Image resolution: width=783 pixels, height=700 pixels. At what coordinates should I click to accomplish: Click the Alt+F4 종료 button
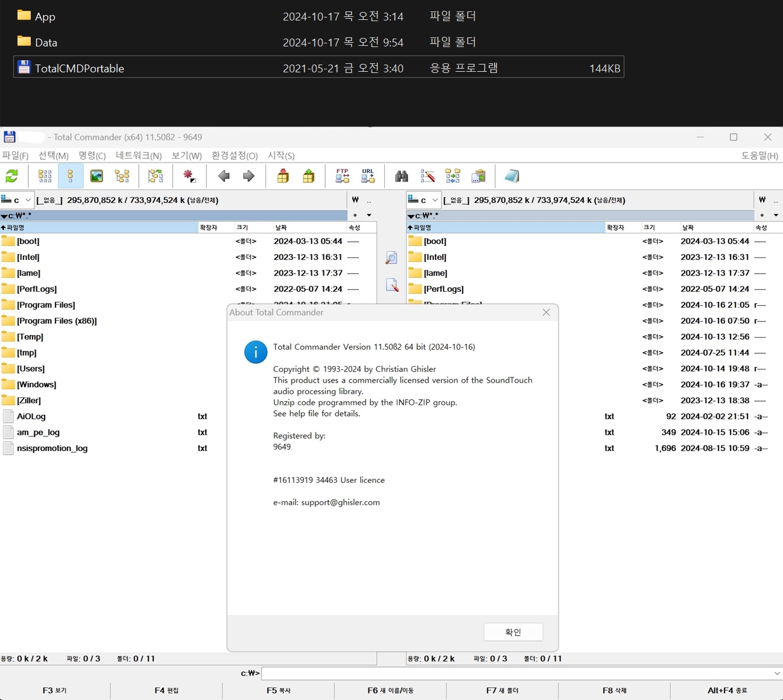[727, 690]
